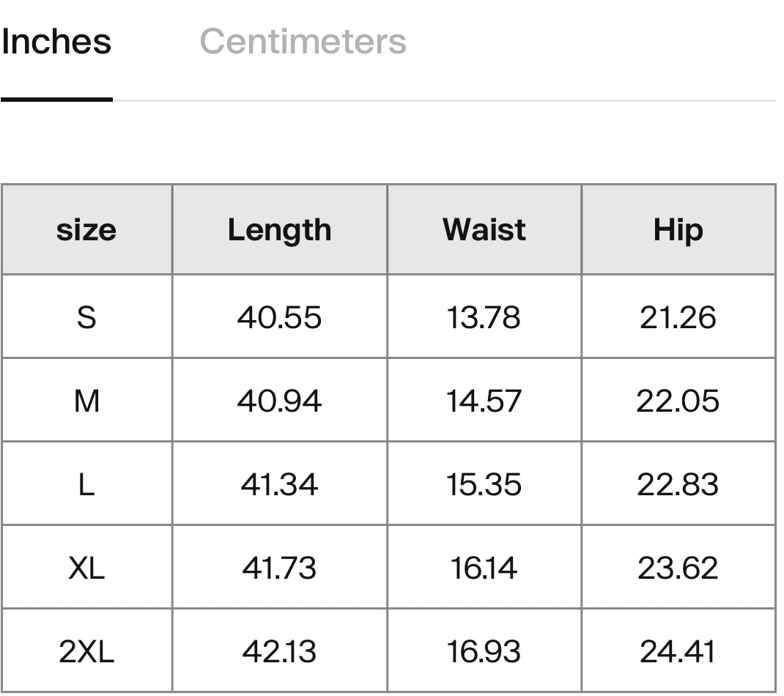
Task: Click the 22.05 hip cell
Action: pyautogui.click(x=678, y=401)
